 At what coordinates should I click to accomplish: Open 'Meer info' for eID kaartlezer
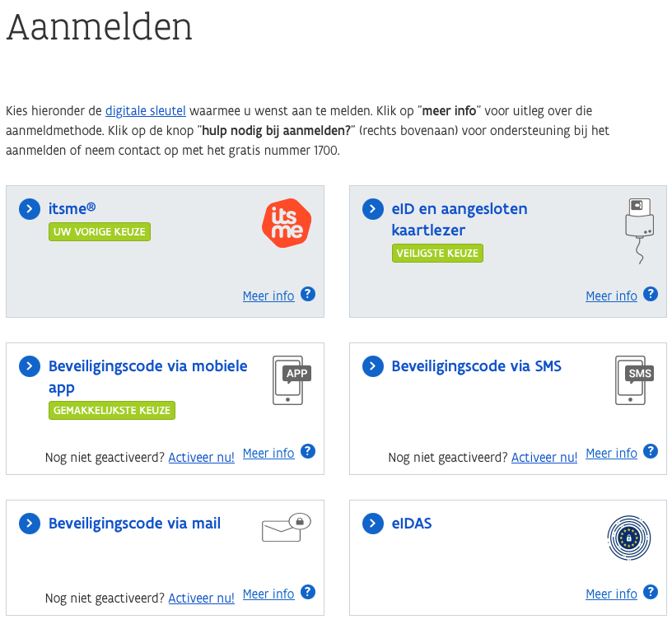pos(611,296)
